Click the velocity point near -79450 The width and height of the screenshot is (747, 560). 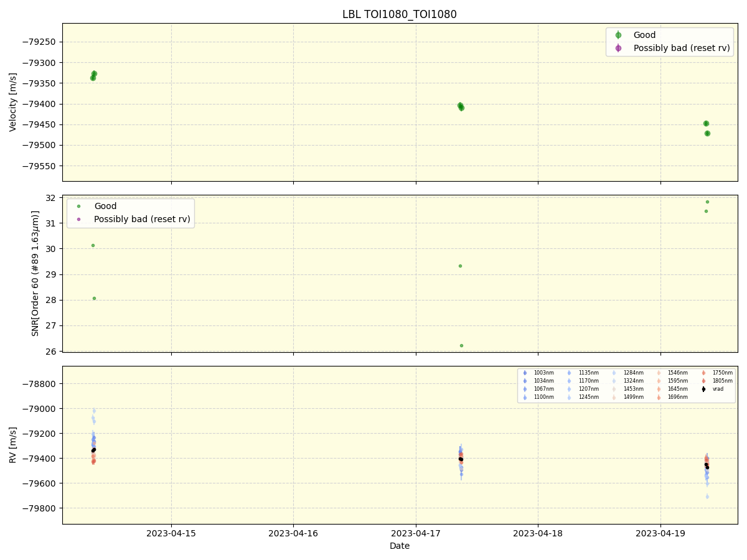coord(706,123)
